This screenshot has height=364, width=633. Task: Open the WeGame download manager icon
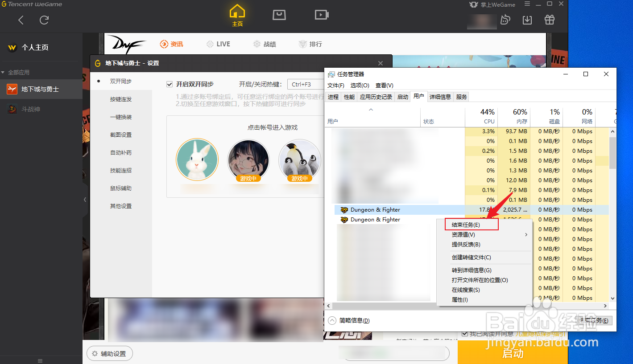527,20
